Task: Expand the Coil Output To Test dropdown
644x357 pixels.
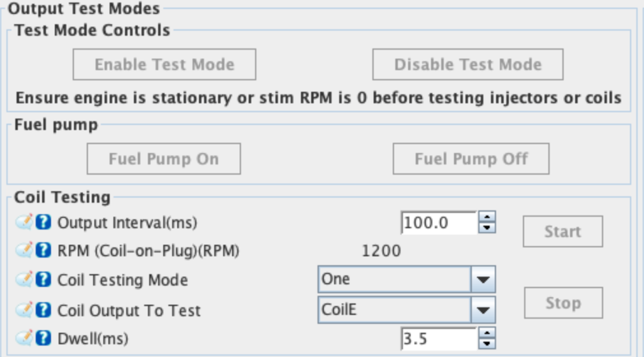Action: tap(483, 310)
